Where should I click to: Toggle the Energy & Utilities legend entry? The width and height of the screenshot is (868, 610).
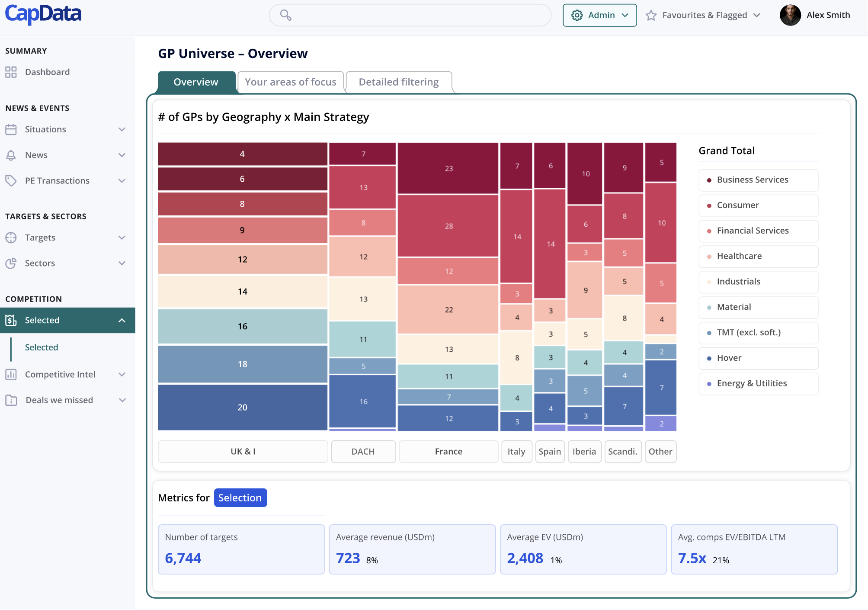758,384
